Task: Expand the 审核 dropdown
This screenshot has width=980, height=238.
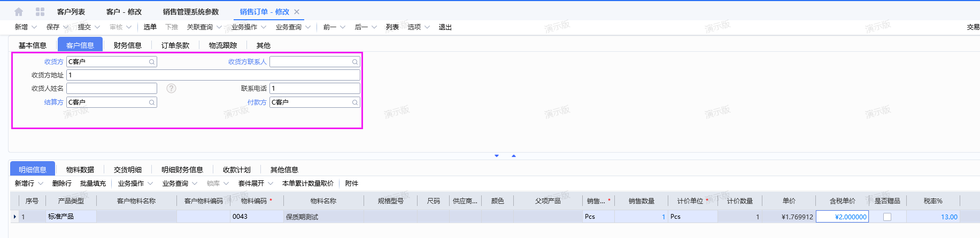Action: click(x=129, y=27)
